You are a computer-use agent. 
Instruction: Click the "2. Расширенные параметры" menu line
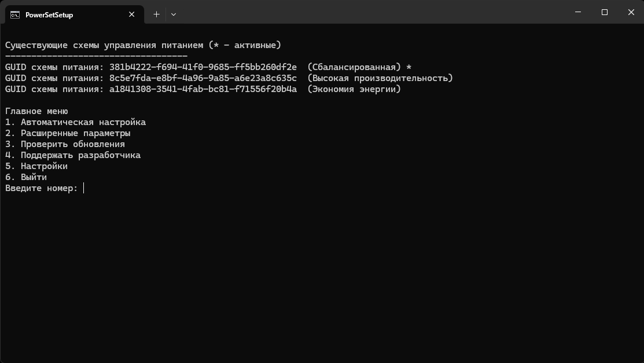(68, 133)
